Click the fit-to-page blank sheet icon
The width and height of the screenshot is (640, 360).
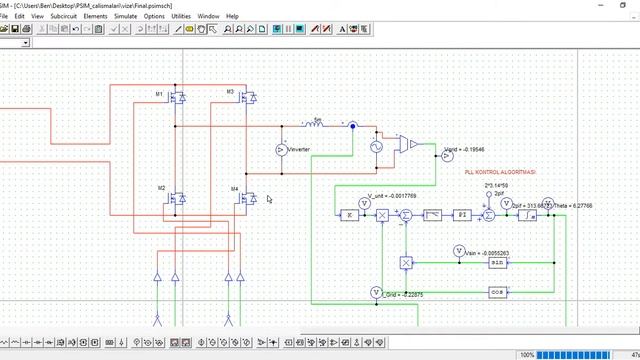[262, 29]
